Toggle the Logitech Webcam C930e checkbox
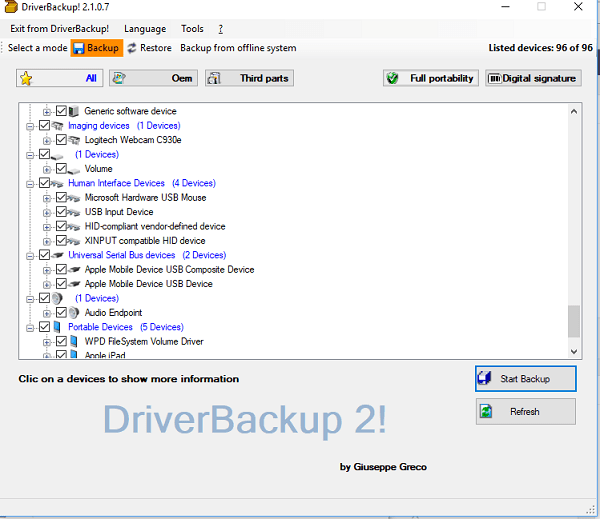Image resolution: width=600 pixels, height=519 pixels. [x=61, y=140]
